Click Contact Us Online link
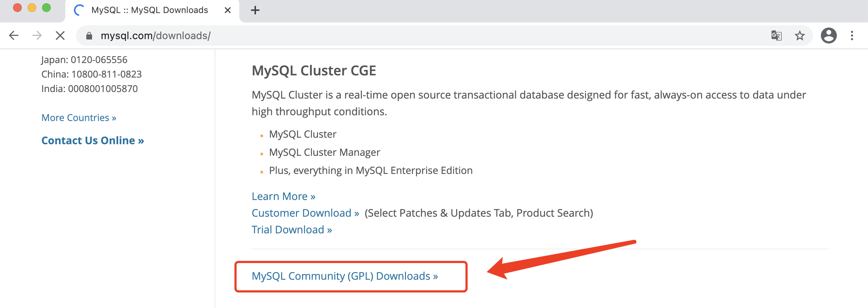This screenshot has height=308, width=868. [92, 141]
